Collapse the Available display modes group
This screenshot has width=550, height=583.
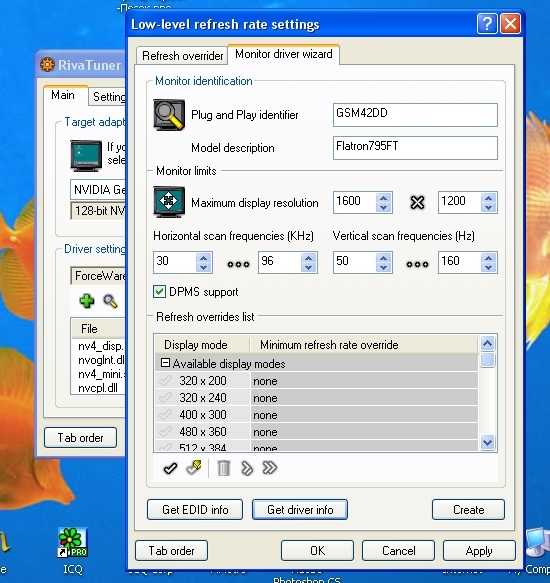pyautogui.click(x=165, y=363)
